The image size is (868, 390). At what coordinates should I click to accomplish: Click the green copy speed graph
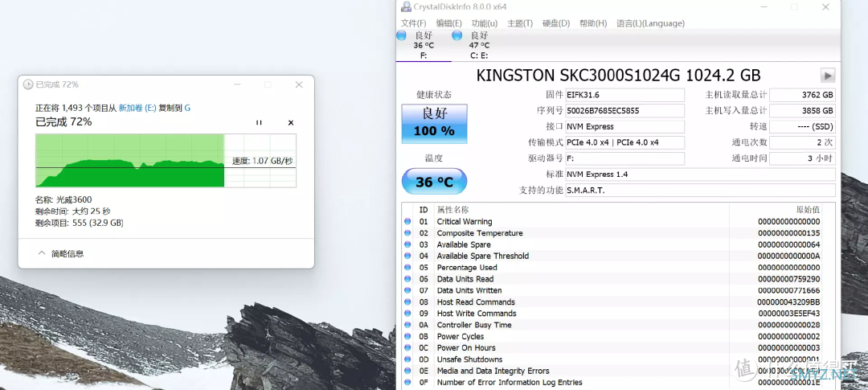point(166,160)
